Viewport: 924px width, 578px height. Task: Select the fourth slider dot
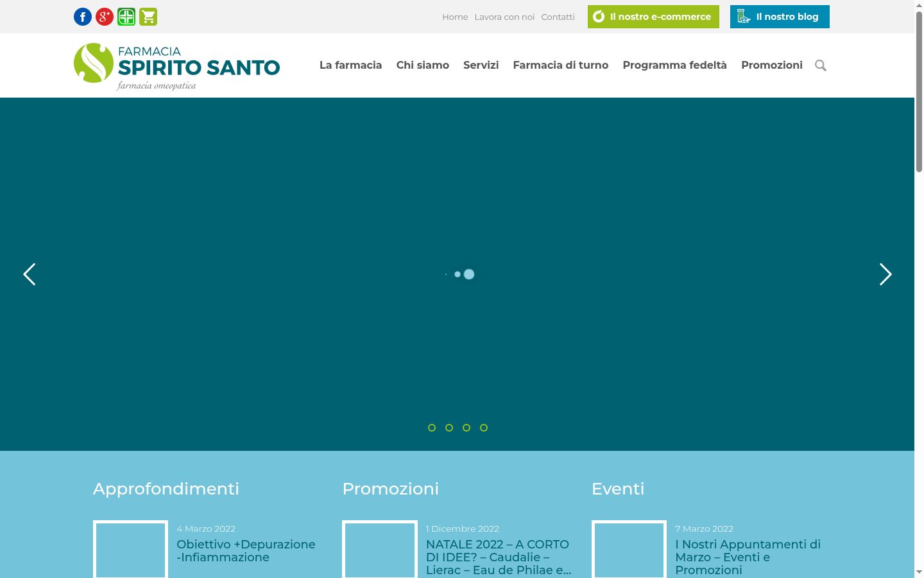coord(484,428)
